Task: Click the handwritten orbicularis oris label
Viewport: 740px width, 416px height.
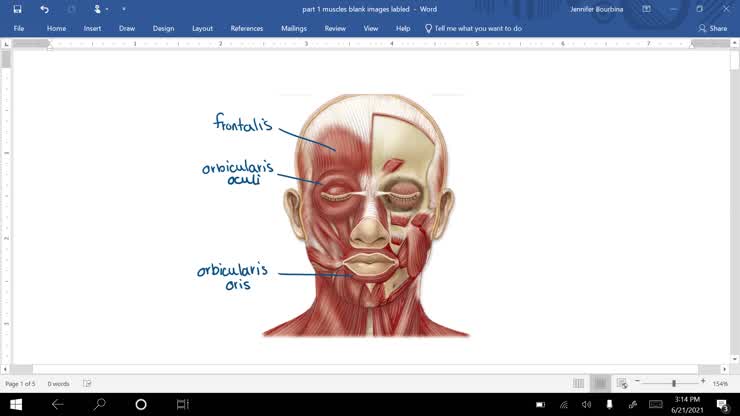Action: pyautogui.click(x=232, y=277)
